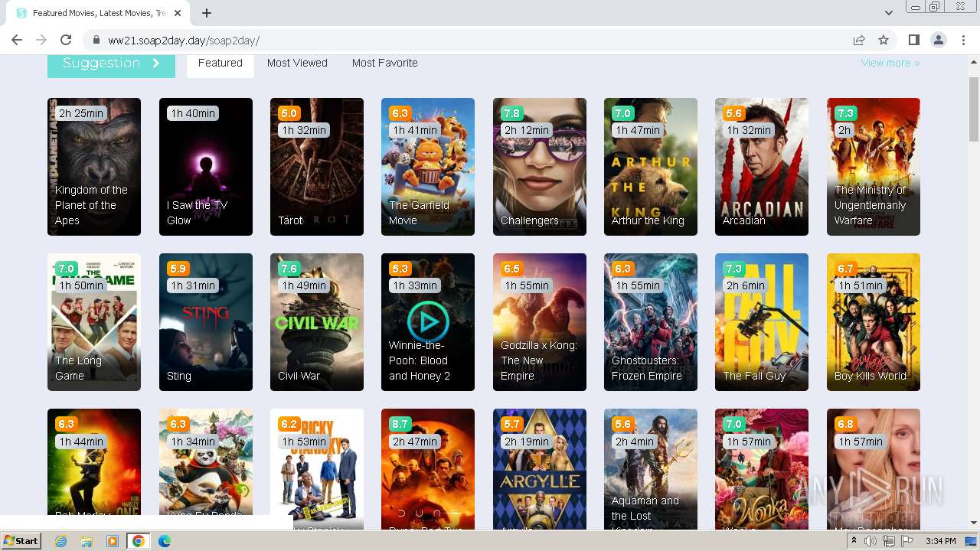Open The Fall Guy poster
The width and height of the screenshot is (980, 551).
(x=762, y=322)
